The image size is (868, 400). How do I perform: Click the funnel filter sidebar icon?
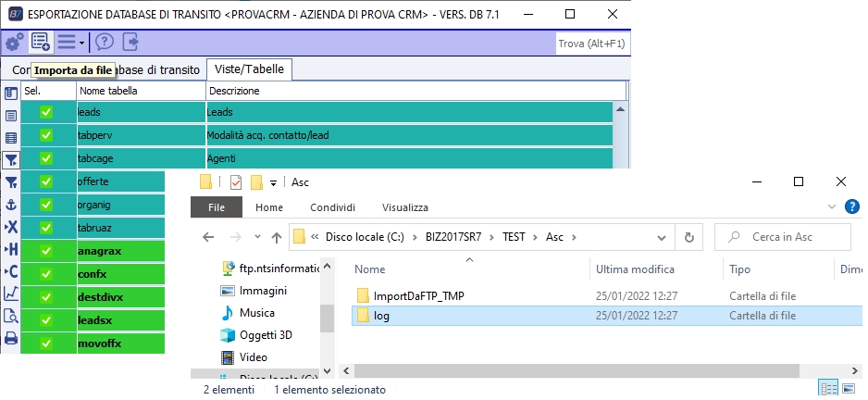coord(11,160)
